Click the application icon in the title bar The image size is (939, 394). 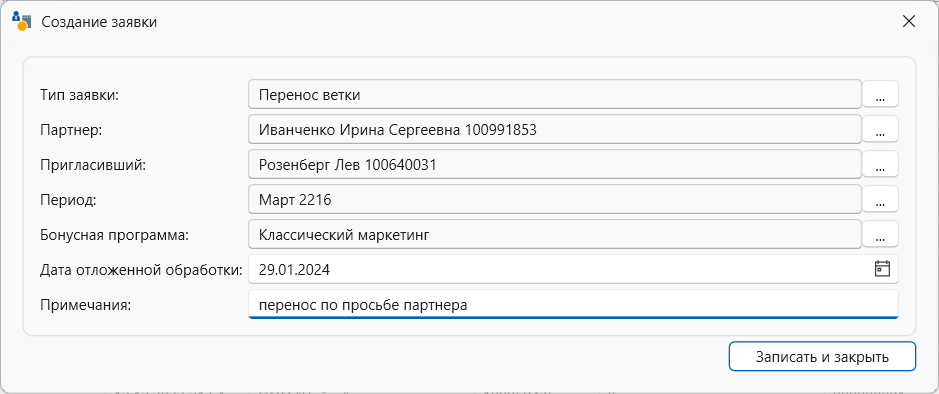(22, 22)
